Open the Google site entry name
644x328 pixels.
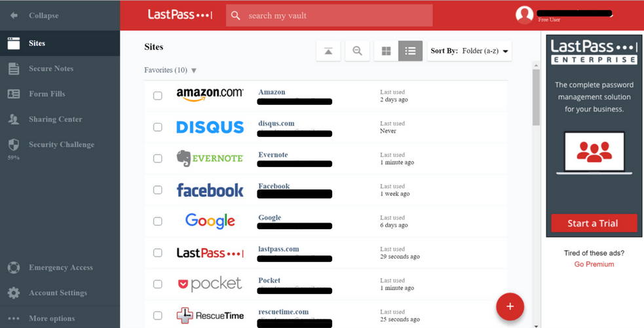[269, 217]
